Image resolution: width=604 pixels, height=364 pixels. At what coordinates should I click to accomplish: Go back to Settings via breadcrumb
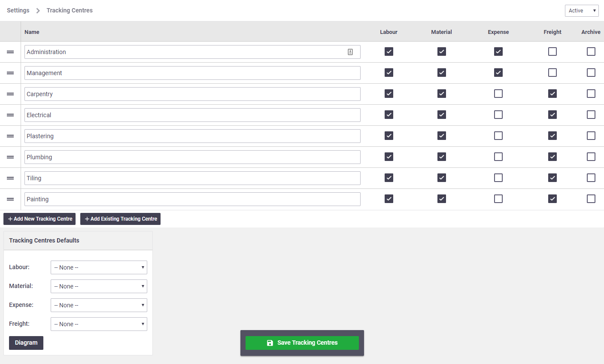point(18,10)
